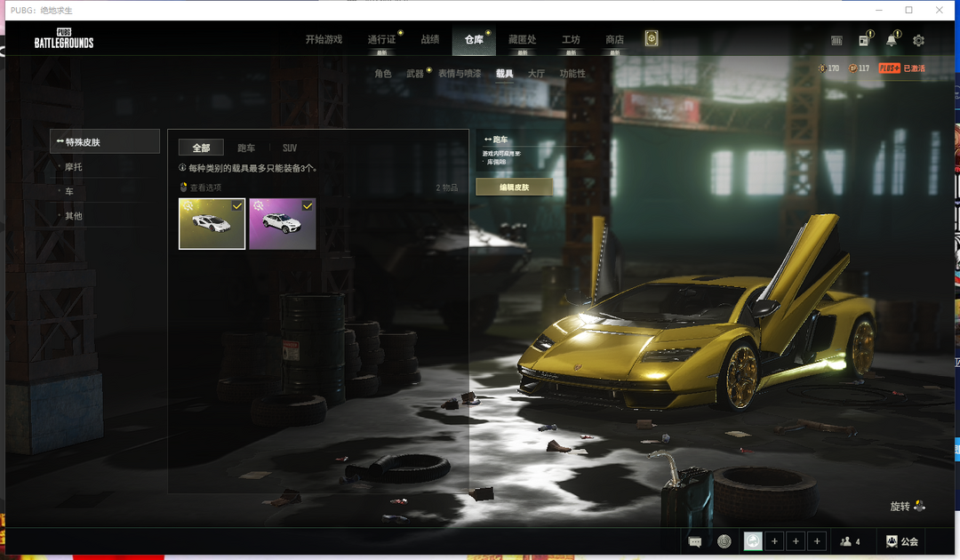Switch to the 表情与喷漆 sub-tab
The height and width of the screenshot is (560, 960).
pos(460,74)
